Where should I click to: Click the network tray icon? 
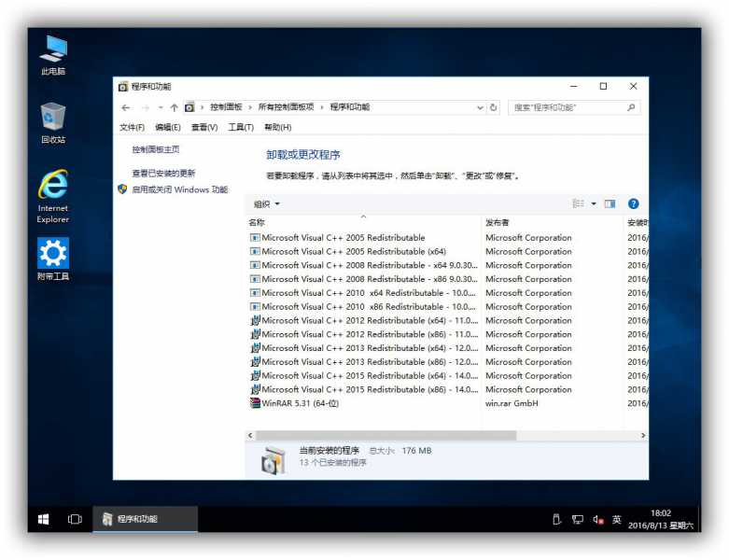(x=577, y=520)
